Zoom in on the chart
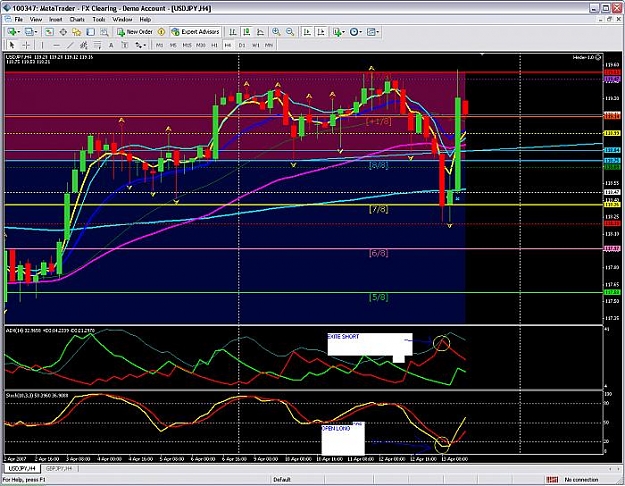Viewport: 625px width, 486px height. pyautogui.click(x=276, y=32)
